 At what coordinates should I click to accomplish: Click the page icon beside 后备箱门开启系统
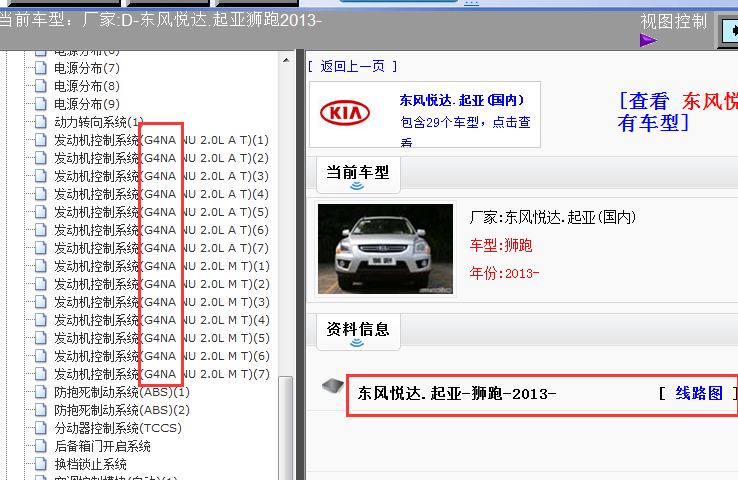pyautogui.click(x=41, y=446)
